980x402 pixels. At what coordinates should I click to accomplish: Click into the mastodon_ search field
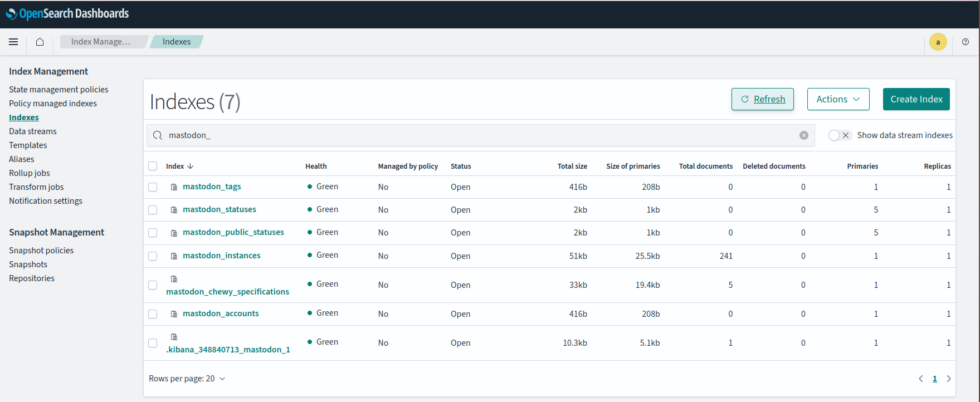click(480, 135)
